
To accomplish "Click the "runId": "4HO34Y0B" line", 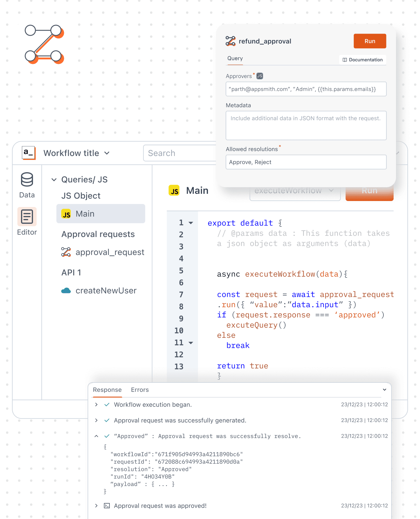I will 142,477.
